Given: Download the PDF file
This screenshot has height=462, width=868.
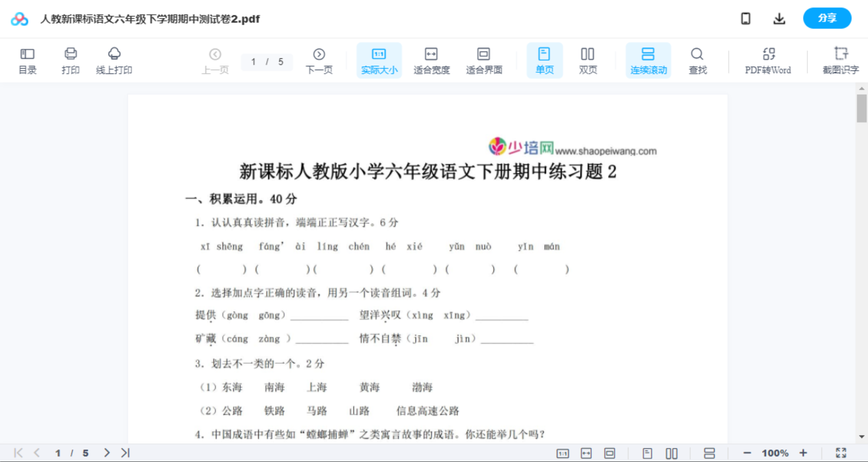Looking at the screenshot, I should [779, 18].
